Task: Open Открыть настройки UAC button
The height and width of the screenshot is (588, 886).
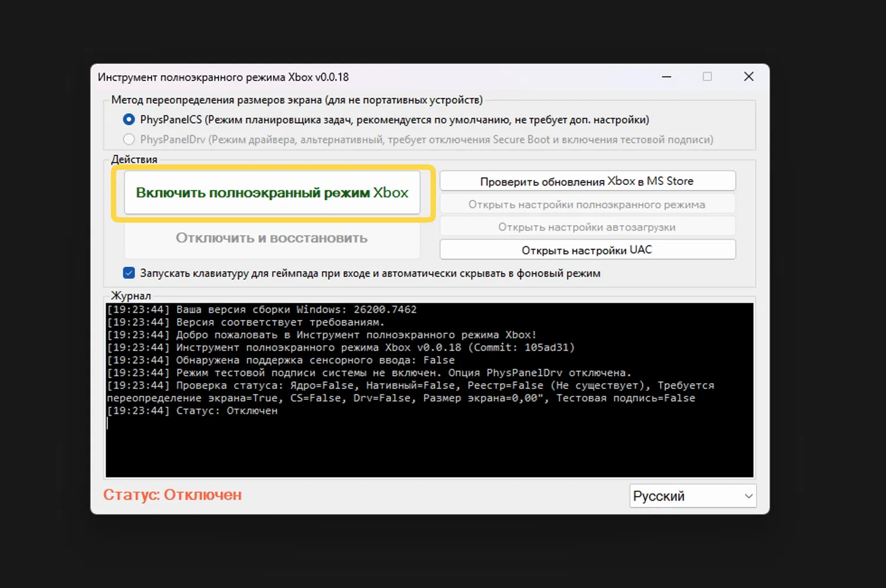Action: (x=588, y=250)
